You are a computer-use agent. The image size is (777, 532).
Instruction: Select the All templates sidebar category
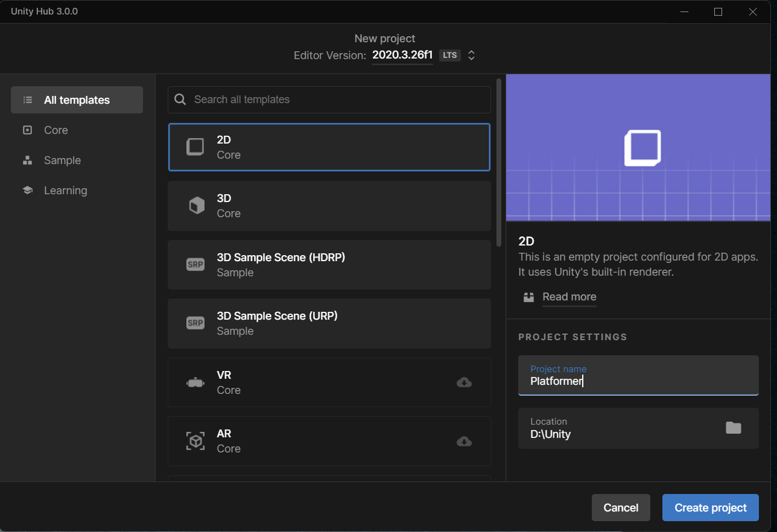tap(77, 100)
